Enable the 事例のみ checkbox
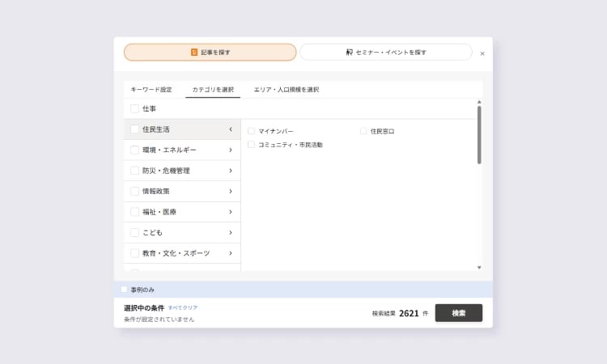The height and width of the screenshot is (364, 607). click(x=124, y=290)
